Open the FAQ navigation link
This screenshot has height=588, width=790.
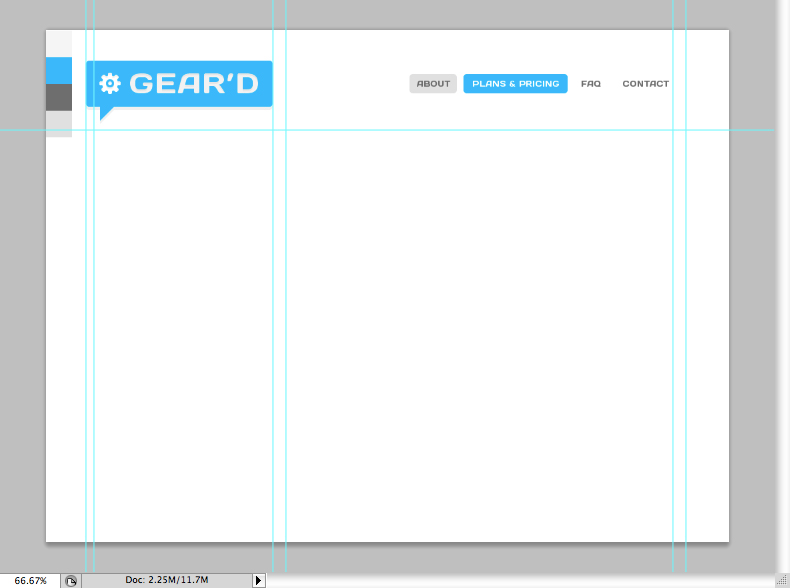coord(590,84)
